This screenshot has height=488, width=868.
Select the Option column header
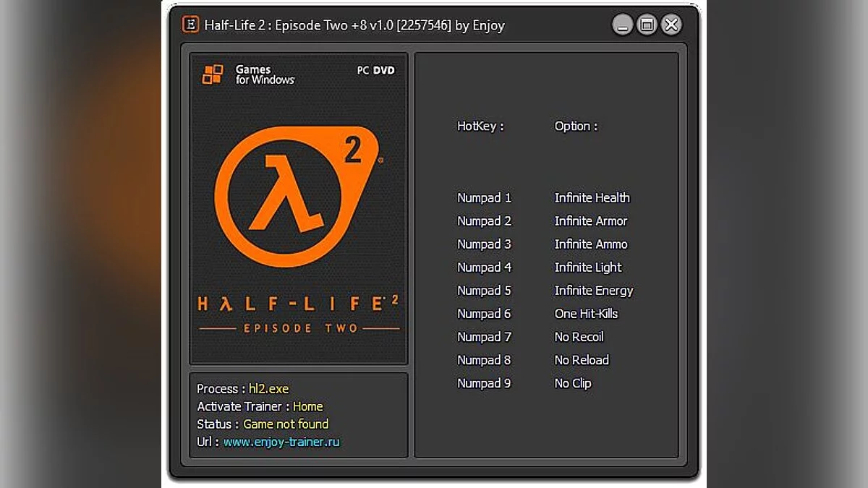coord(576,126)
